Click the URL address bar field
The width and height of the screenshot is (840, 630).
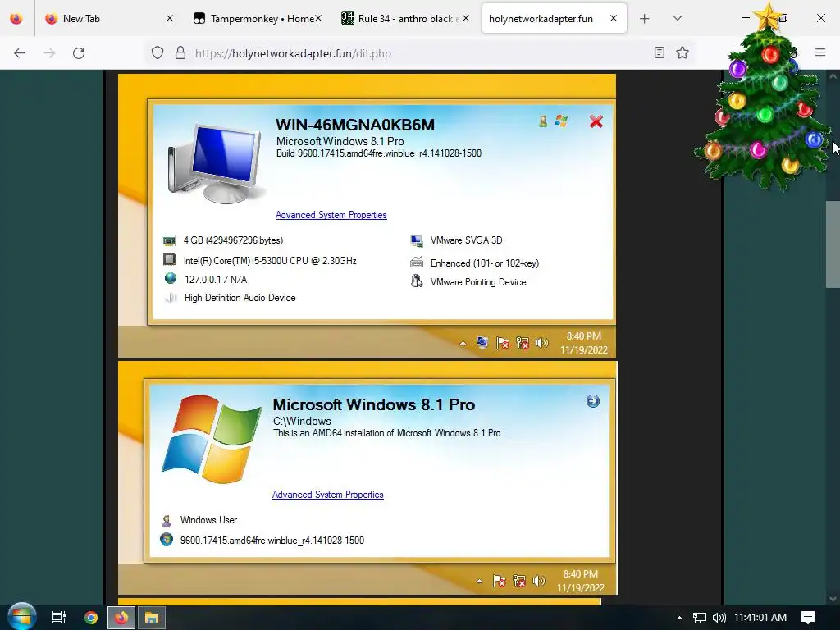pos(418,53)
